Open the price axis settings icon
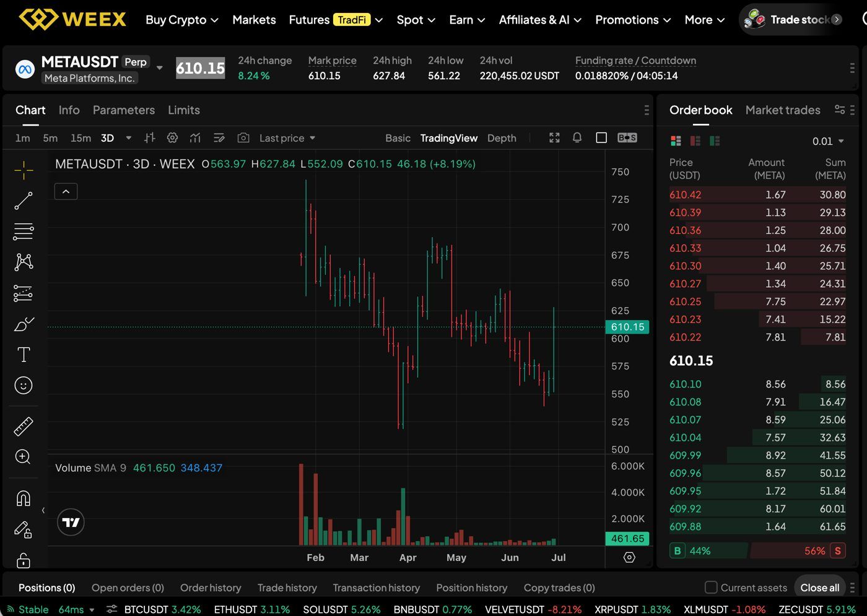 (629, 557)
